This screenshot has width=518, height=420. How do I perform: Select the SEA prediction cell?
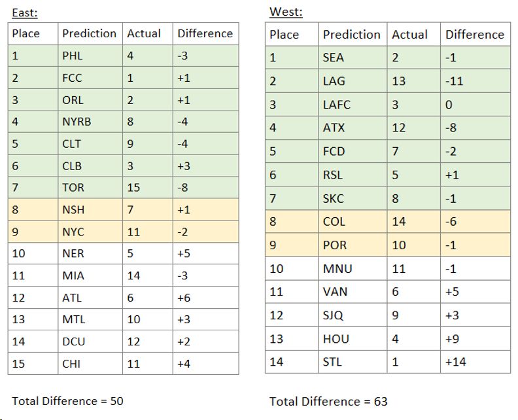(334, 58)
